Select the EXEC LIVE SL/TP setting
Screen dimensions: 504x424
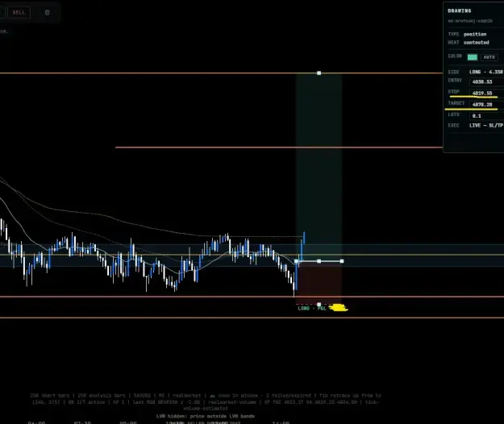coord(486,125)
